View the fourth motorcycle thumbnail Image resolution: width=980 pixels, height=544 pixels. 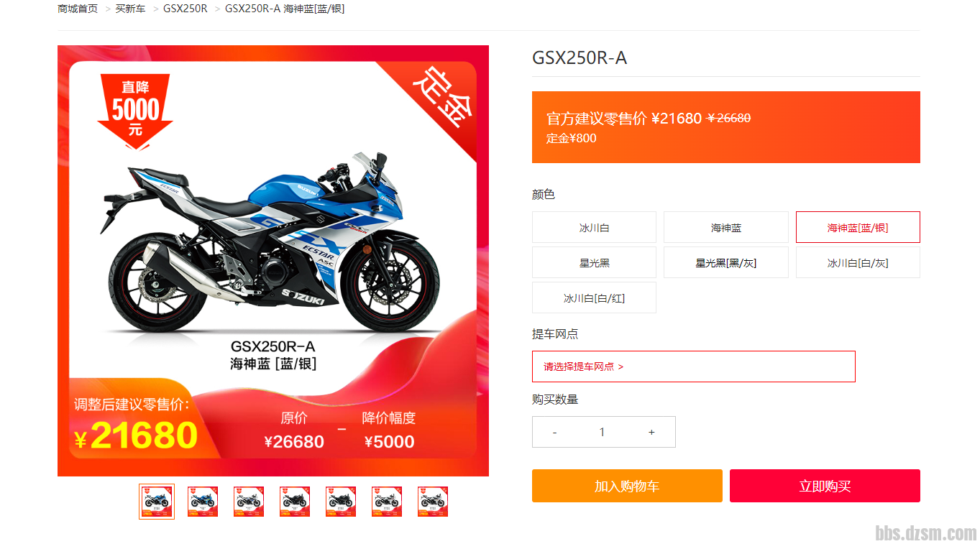coord(295,502)
